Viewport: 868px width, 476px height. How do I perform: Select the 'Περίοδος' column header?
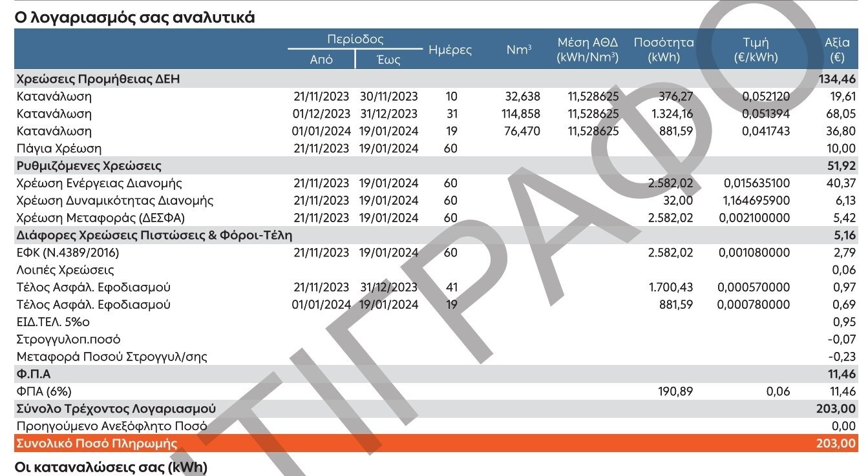click(355, 39)
